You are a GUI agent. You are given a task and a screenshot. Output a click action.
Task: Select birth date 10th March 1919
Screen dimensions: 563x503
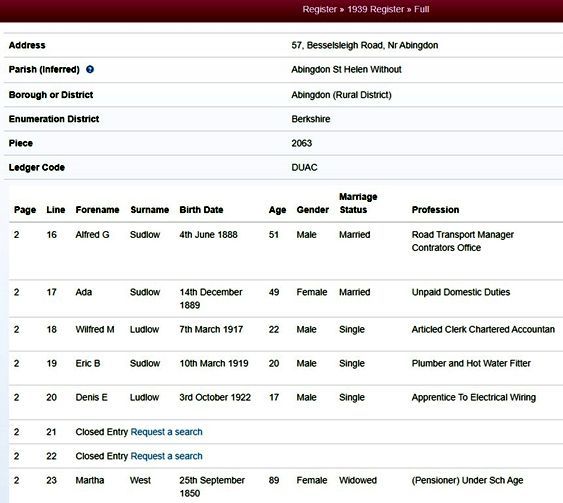[x=214, y=363]
